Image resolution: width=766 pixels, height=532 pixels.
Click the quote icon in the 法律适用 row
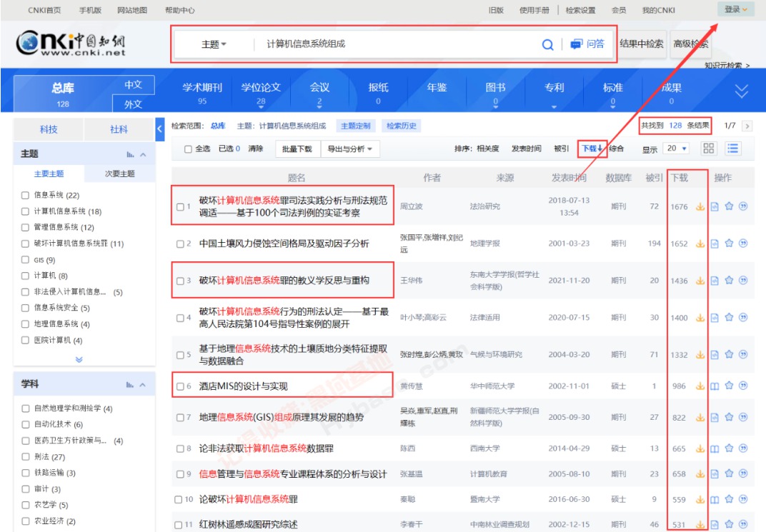(x=743, y=318)
